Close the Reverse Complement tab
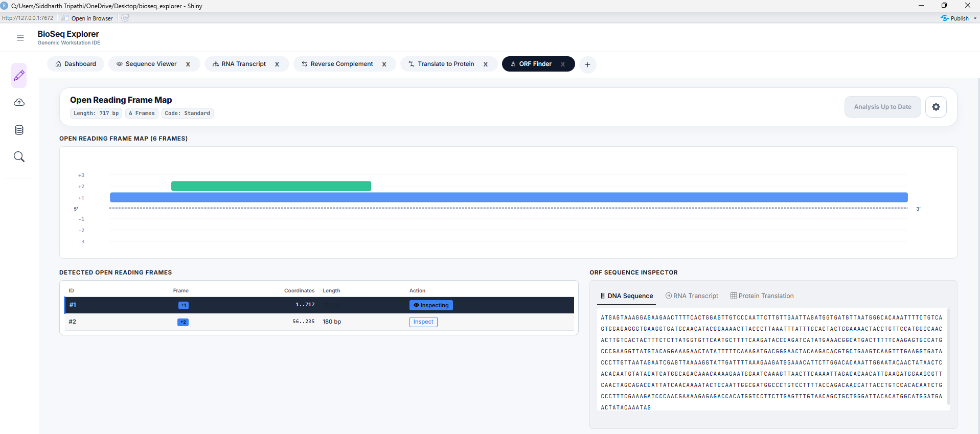 pos(384,64)
